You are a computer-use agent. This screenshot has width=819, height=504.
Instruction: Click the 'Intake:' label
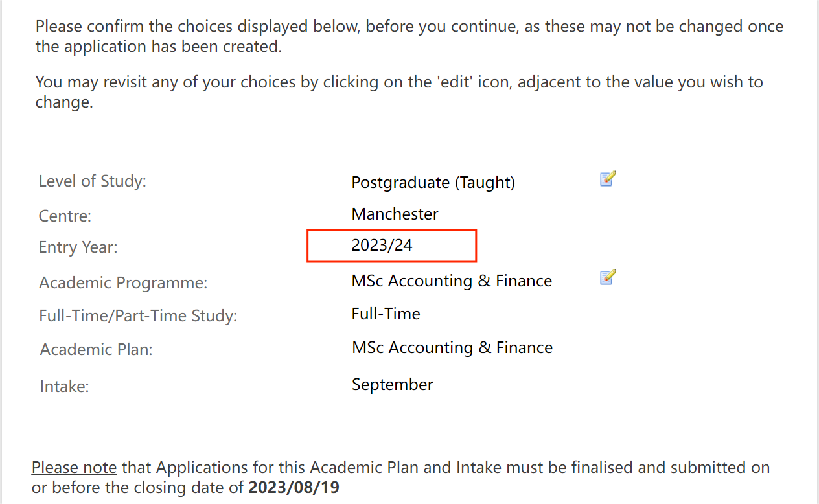64,387
